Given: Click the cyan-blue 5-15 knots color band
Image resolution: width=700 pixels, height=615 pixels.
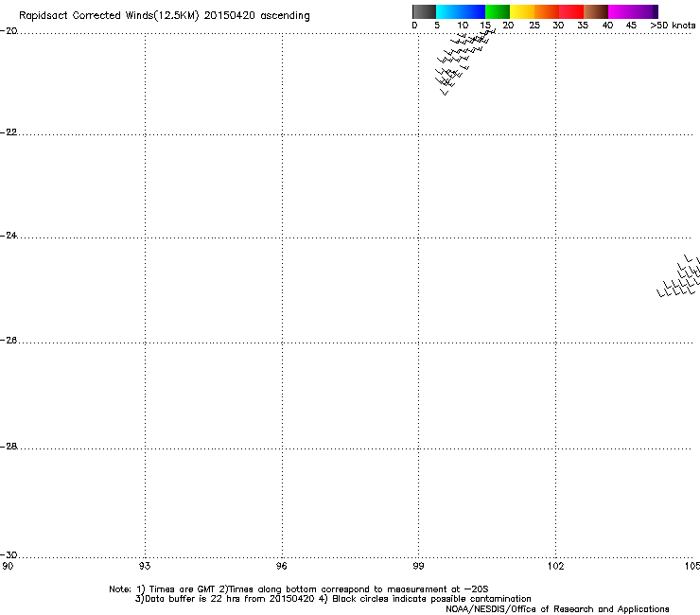Looking at the screenshot, I should 461,11.
